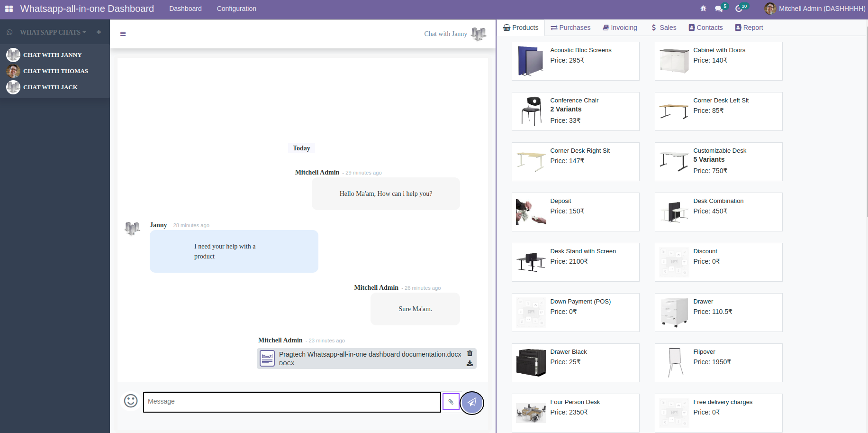Expand the WhatsApp Chats dropdown
This screenshot has height=433, width=868.
point(53,32)
